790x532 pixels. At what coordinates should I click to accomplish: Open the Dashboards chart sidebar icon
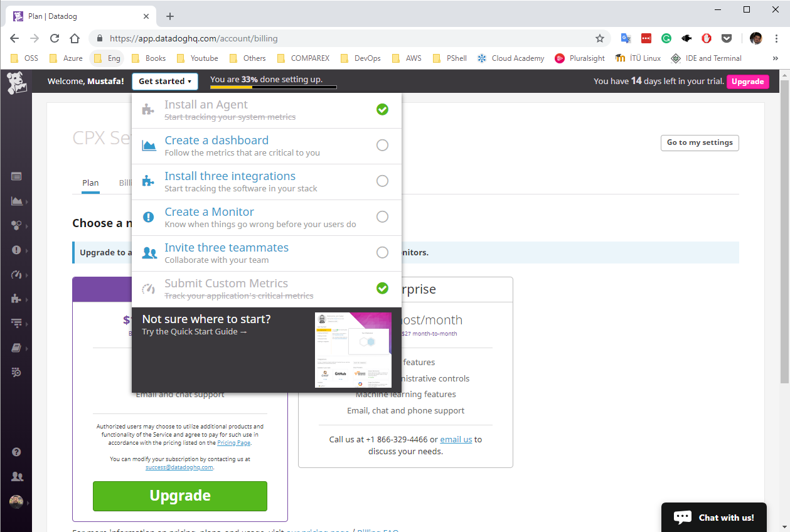[17, 201]
